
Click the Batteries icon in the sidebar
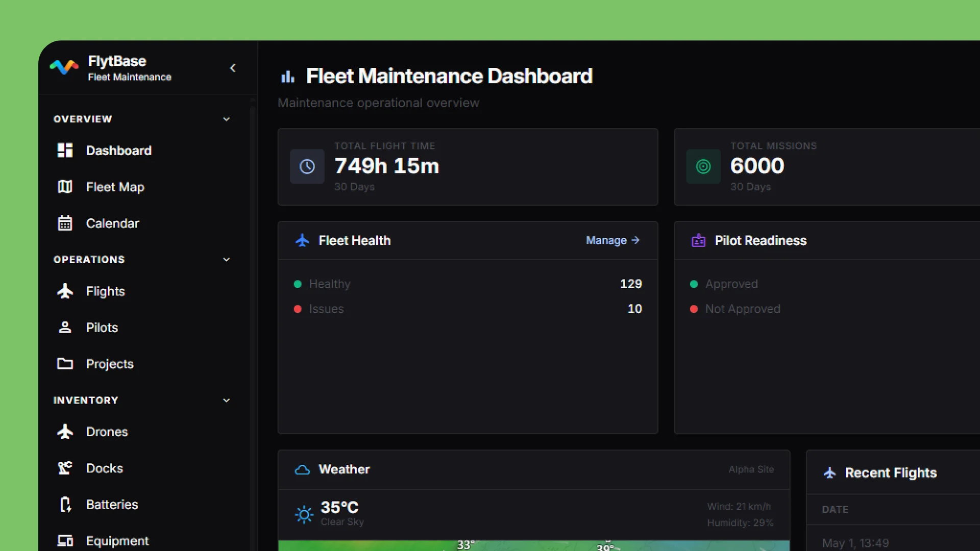pos(65,504)
